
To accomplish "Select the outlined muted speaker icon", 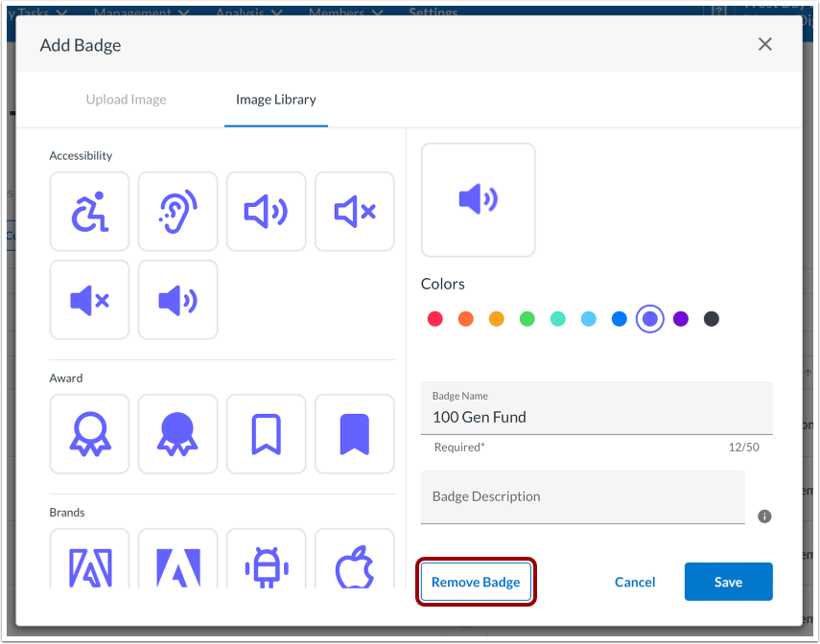I will [x=355, y=212].
